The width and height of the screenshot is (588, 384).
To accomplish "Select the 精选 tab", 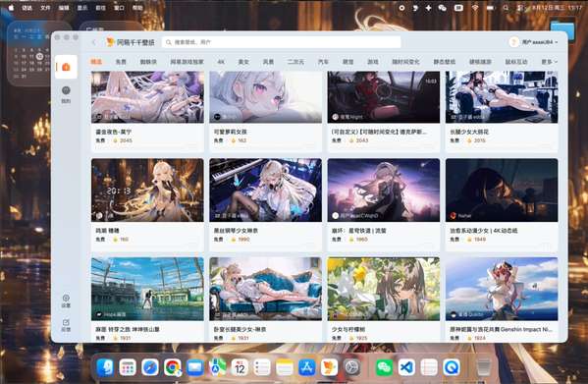I will tap(96, 62).
